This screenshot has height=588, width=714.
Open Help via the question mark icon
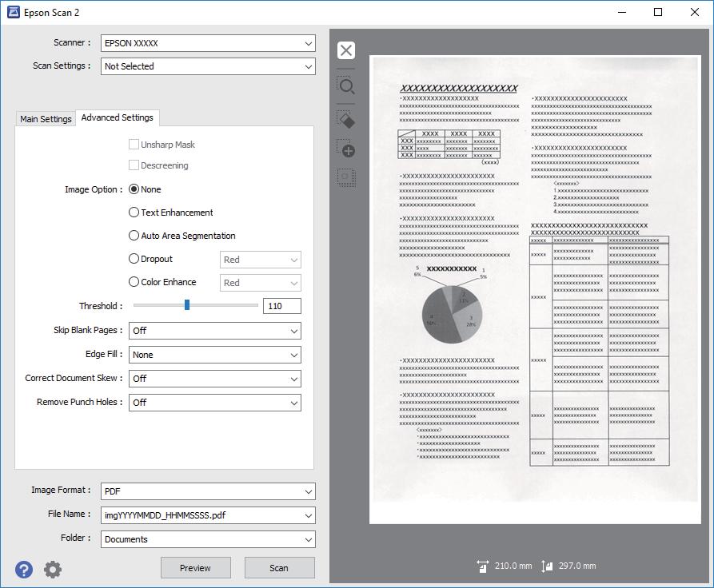click(x=24, y=570)
